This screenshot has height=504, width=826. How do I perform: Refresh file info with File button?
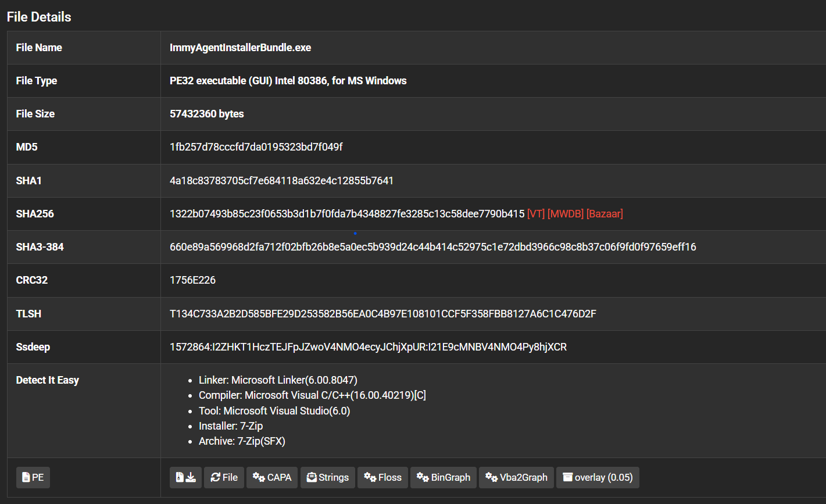point(224,477)
